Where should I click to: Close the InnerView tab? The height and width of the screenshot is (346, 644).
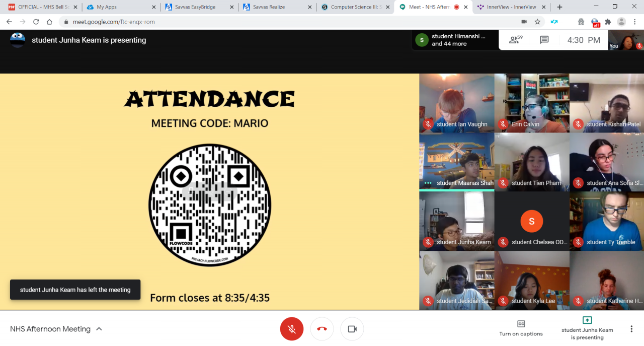(x=544, y=7)
